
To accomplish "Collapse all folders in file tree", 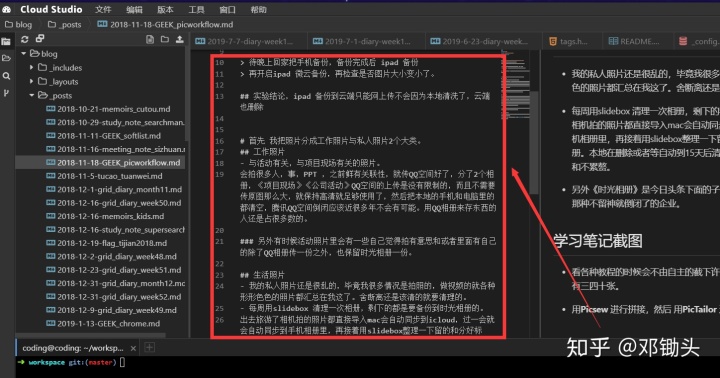I will click(x=40, y=39).
